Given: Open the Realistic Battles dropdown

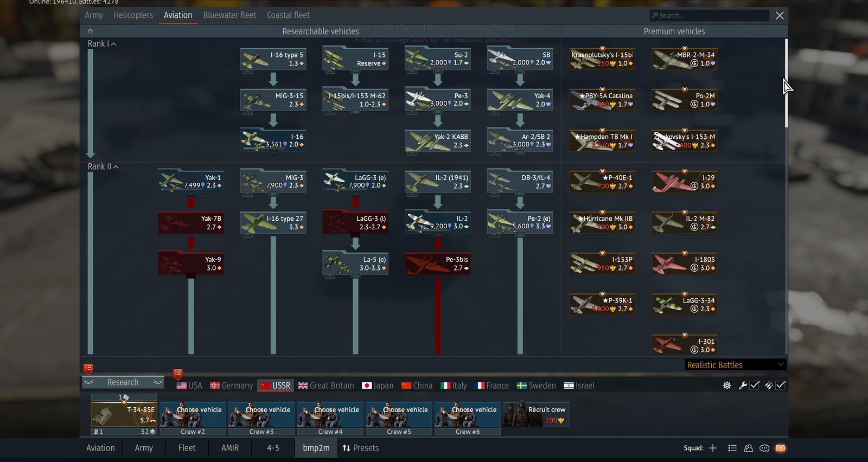Looking at the screenshot, I should (736, 365).
